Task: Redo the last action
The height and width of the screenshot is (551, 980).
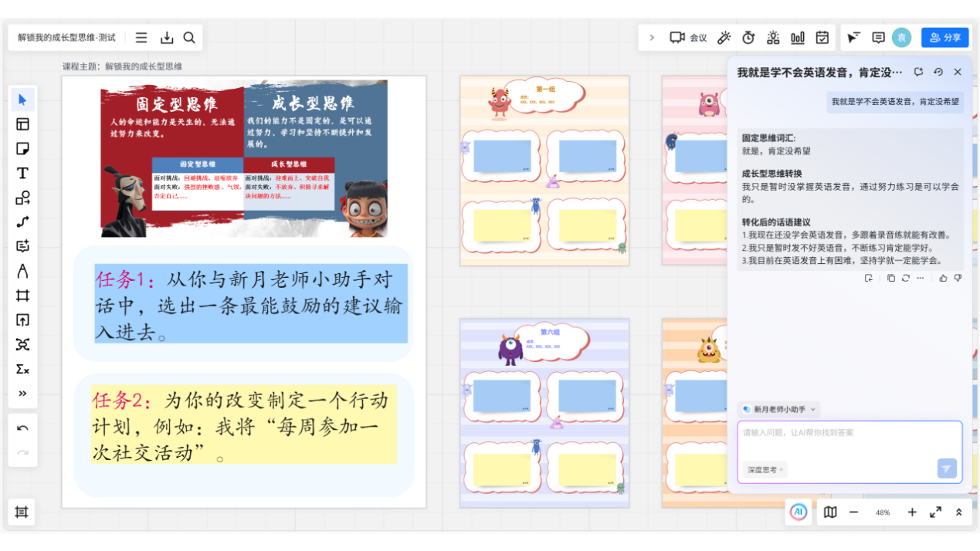Action: tap(22, 453)
